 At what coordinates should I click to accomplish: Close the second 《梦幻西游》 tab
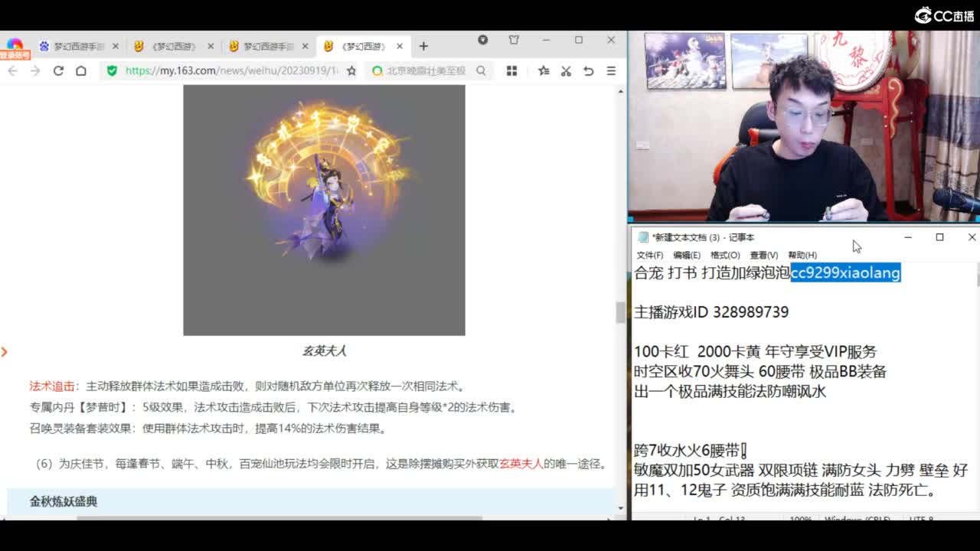tap(210, 47)
